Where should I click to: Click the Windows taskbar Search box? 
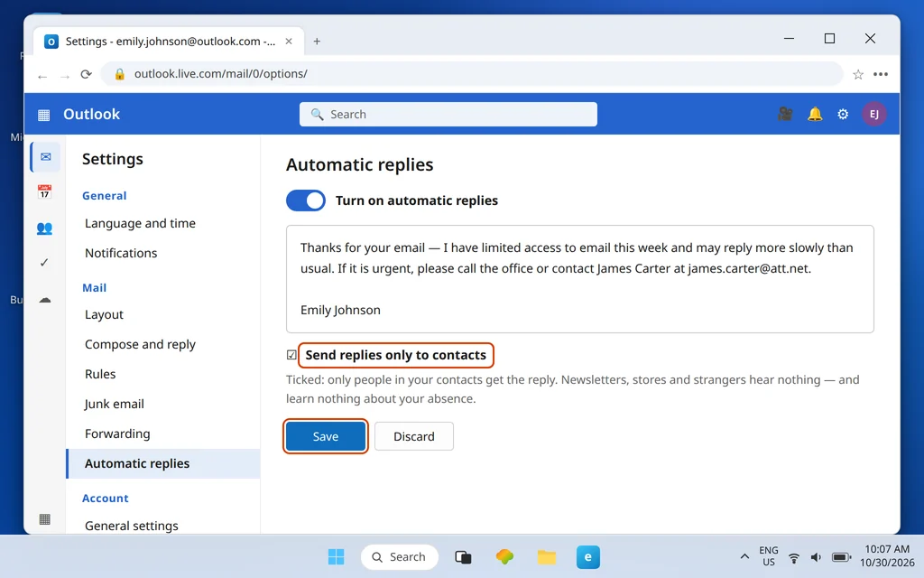coord(399,556)
